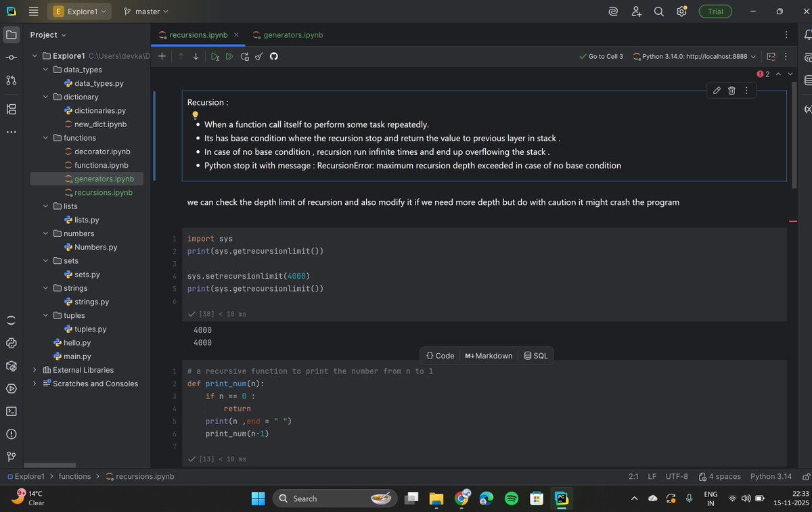This screenshot has height=512, width=812.
Task: Open IDE settings gear
Action: [x=682, y=11]
